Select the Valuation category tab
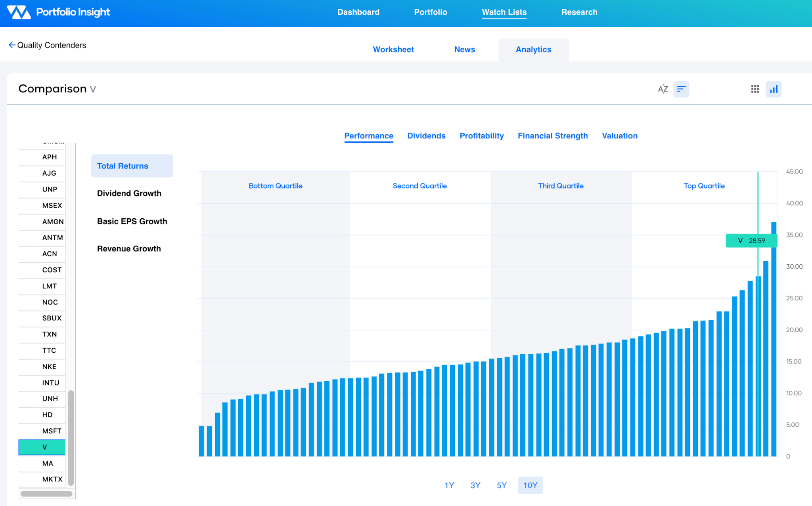812x506 pixels. pyautogui.click(x=620, y=136)
